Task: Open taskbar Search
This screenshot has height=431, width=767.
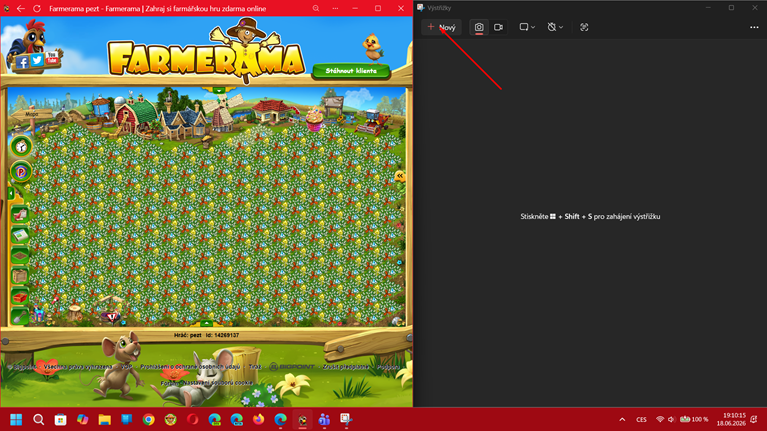Action: (x=38, y=420)
